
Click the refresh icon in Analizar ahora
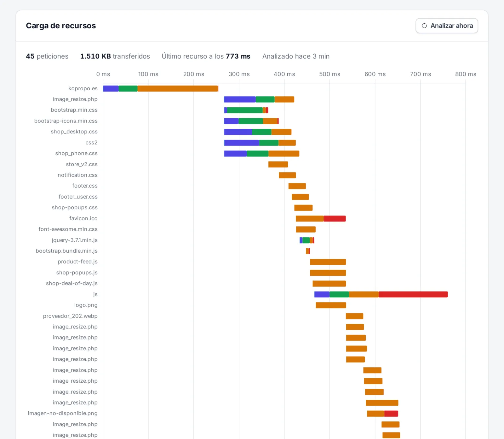tap(424, 26)
